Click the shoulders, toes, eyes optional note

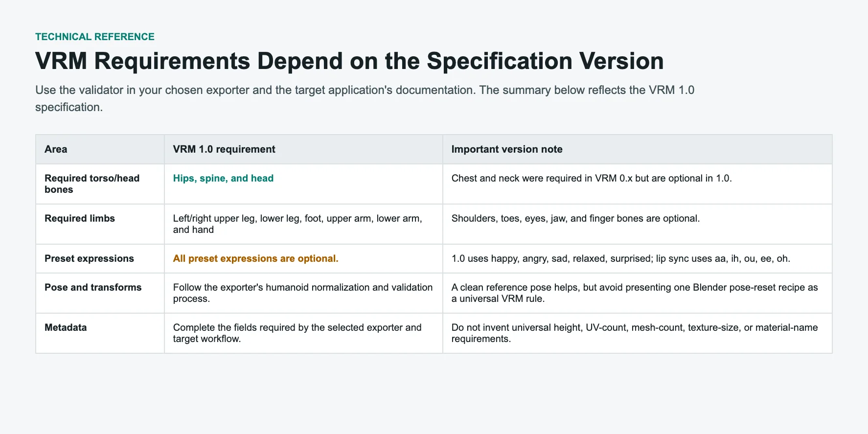click(x=575, y=218)
